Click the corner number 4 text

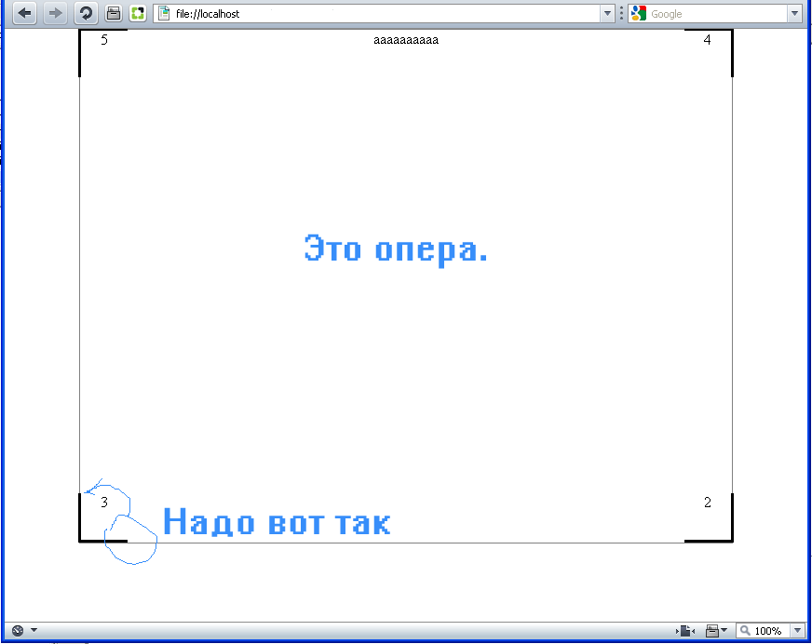[707, 40]
